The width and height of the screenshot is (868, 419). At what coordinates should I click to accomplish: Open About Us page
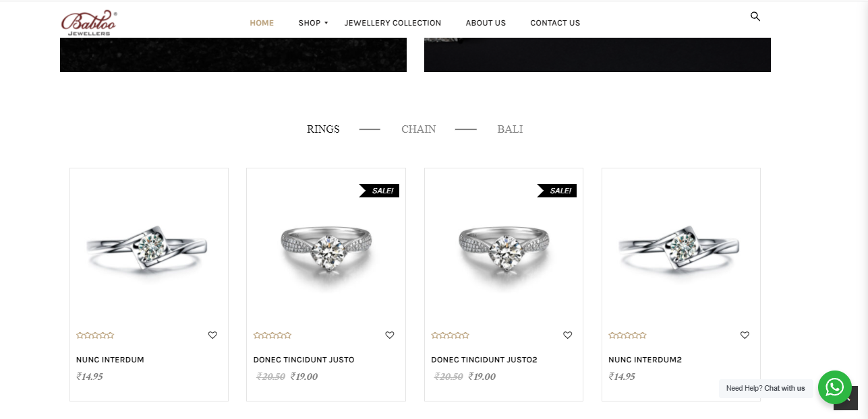click(x=486, y=23)
